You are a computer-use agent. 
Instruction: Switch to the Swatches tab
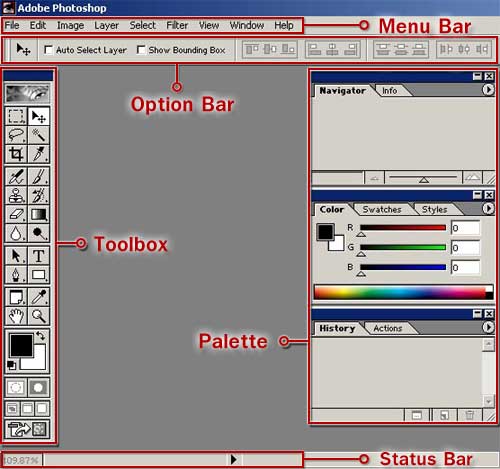[382, 209]
